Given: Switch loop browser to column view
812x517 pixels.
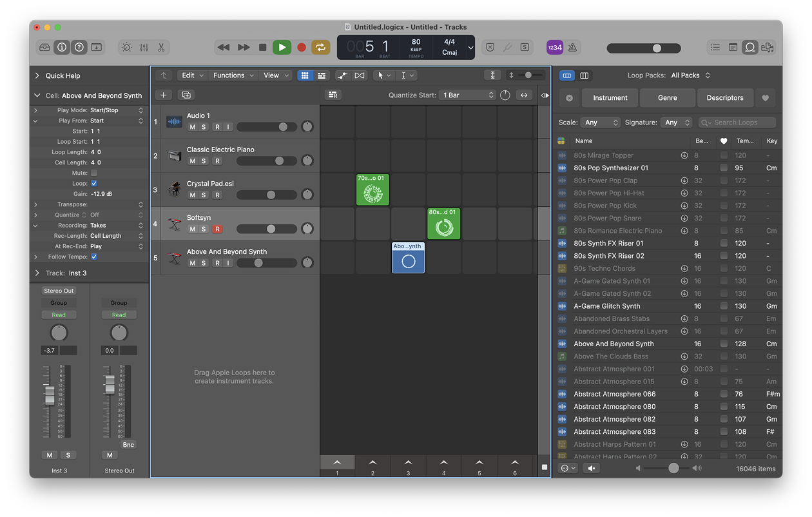Looking at the screenshot, I should point(584,75).
